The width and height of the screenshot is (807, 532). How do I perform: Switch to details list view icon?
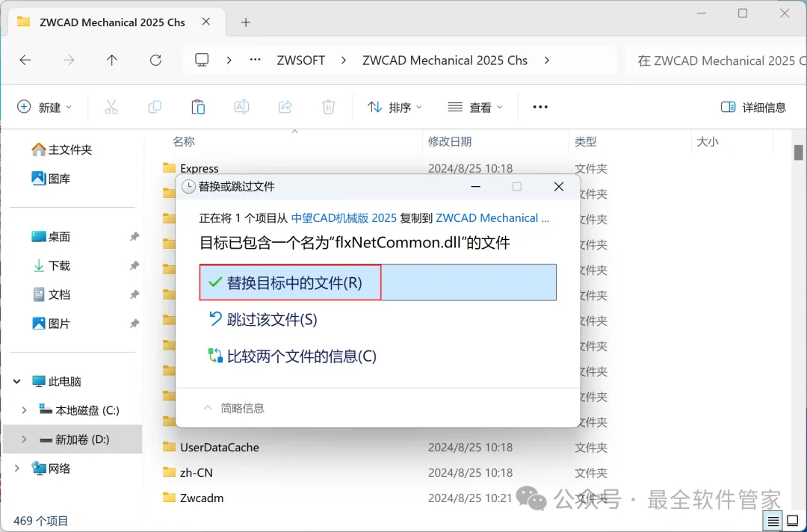[x=773, y=522]
